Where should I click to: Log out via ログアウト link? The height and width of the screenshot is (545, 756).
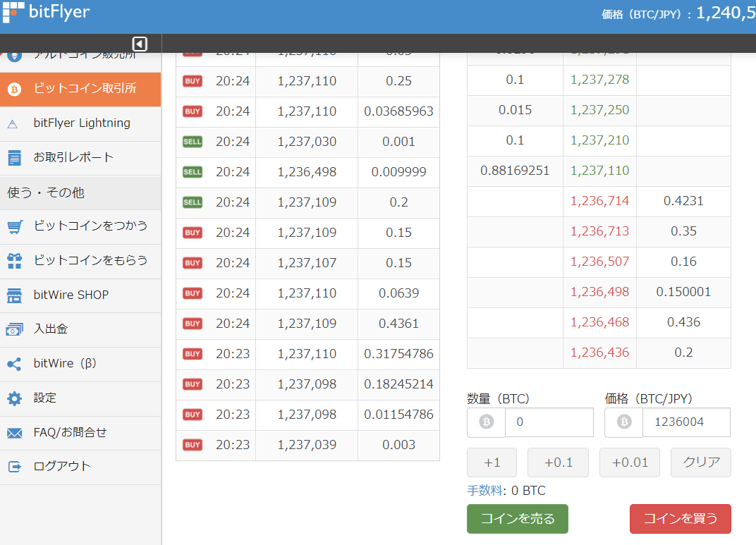[80, 467]
